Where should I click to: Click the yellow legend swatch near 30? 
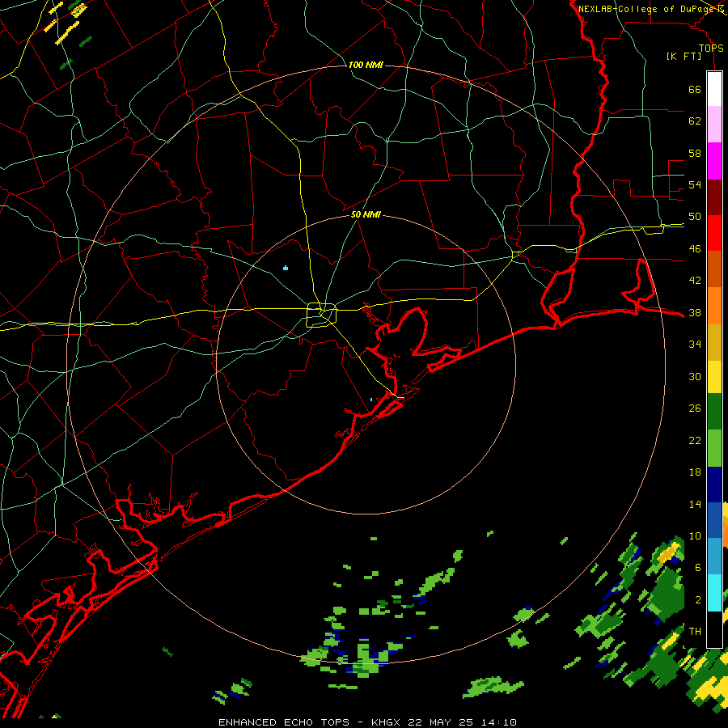pyautogui.click(x=714, y=376)
